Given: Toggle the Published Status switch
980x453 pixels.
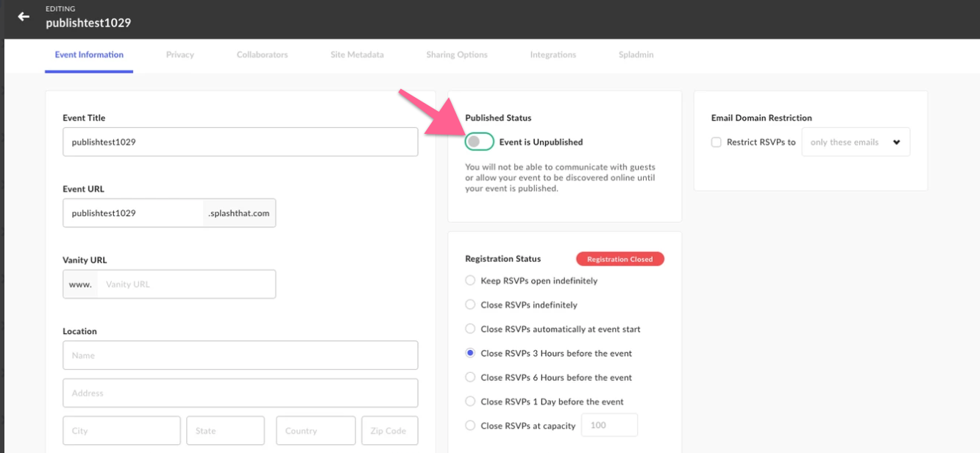Looking at the screenshot, I should (x=479, y=142).
